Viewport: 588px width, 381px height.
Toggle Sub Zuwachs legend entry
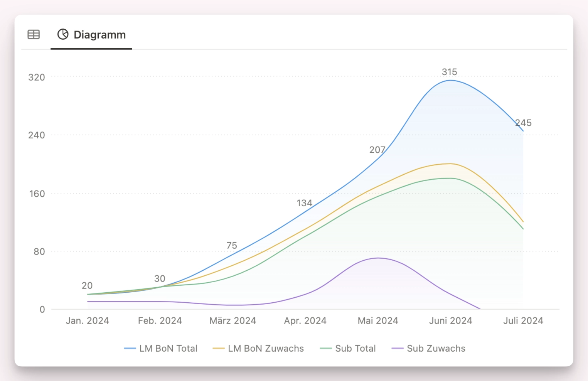click(x=428, y=348)
